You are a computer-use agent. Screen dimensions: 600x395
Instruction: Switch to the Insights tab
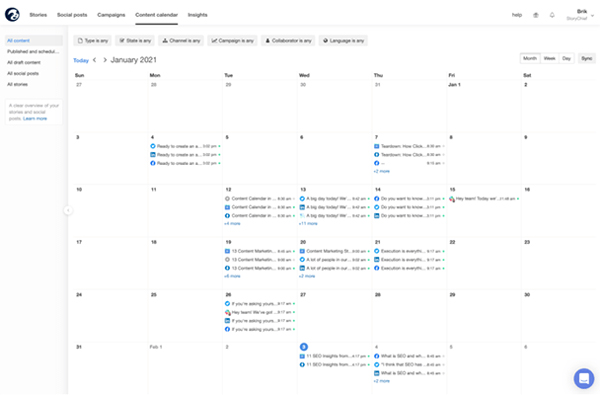point(197,15)
